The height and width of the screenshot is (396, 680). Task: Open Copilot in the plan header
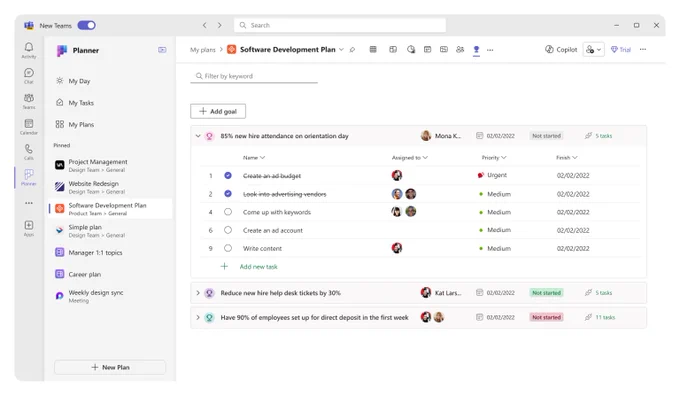pos(561,49)
